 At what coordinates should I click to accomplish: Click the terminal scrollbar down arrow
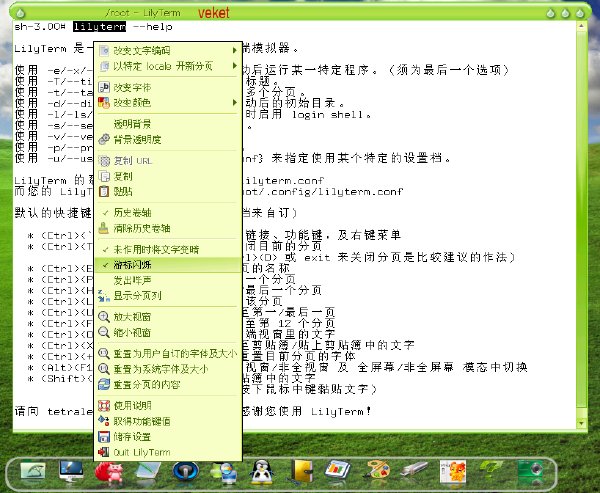[x=581, y=423]
